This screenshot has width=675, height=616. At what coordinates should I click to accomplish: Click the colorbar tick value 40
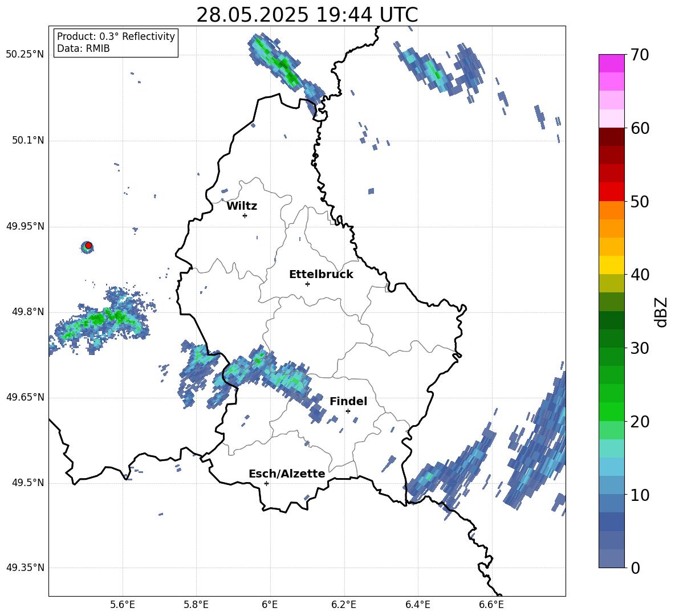tap(640, 275)
